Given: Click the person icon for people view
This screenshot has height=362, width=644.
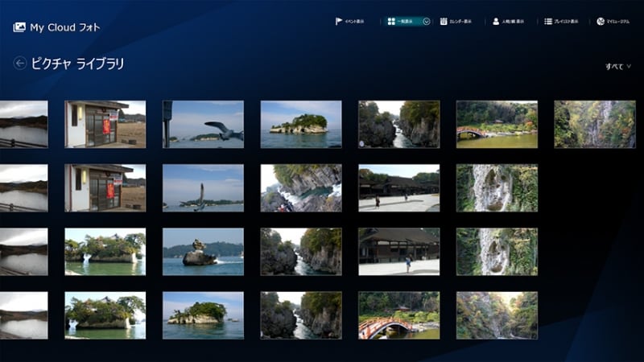Looking at the screenshot, I should 497,22.
